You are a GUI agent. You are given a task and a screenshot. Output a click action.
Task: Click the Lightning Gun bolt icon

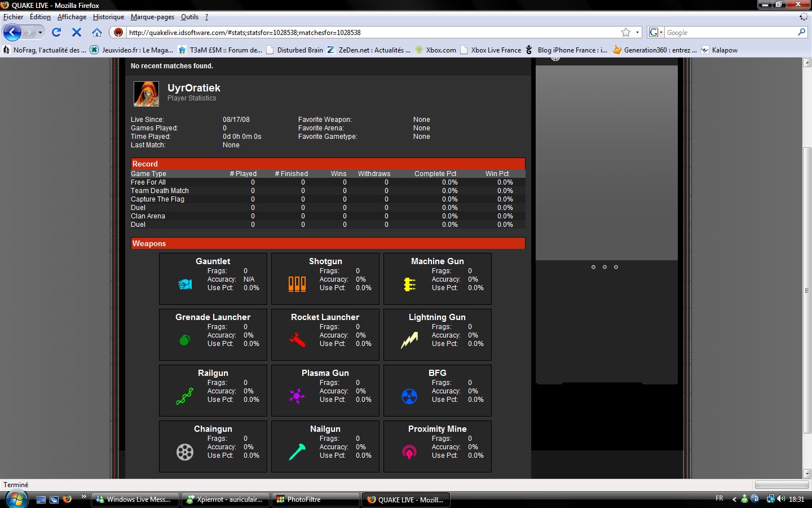[x=409, y=340]
